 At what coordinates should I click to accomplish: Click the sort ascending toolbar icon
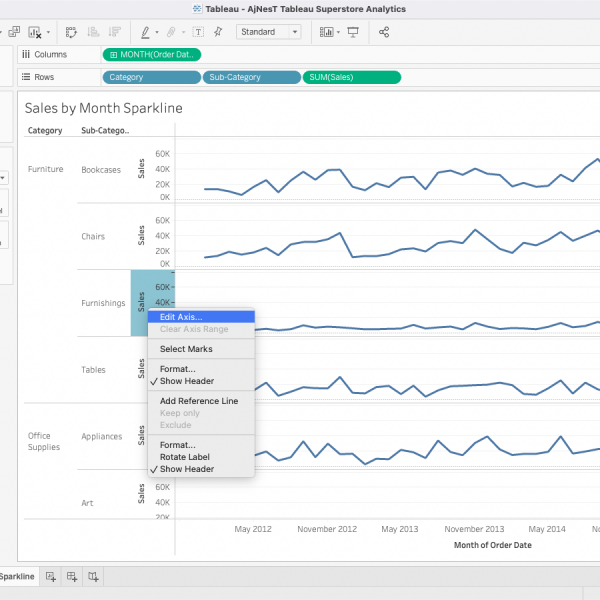[x=92, y=32]
